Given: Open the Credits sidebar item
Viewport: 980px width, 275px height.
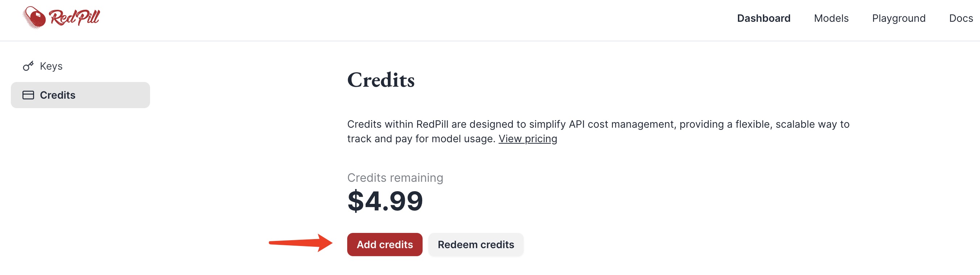Looking at the screenshot, I should coord(80,95).
